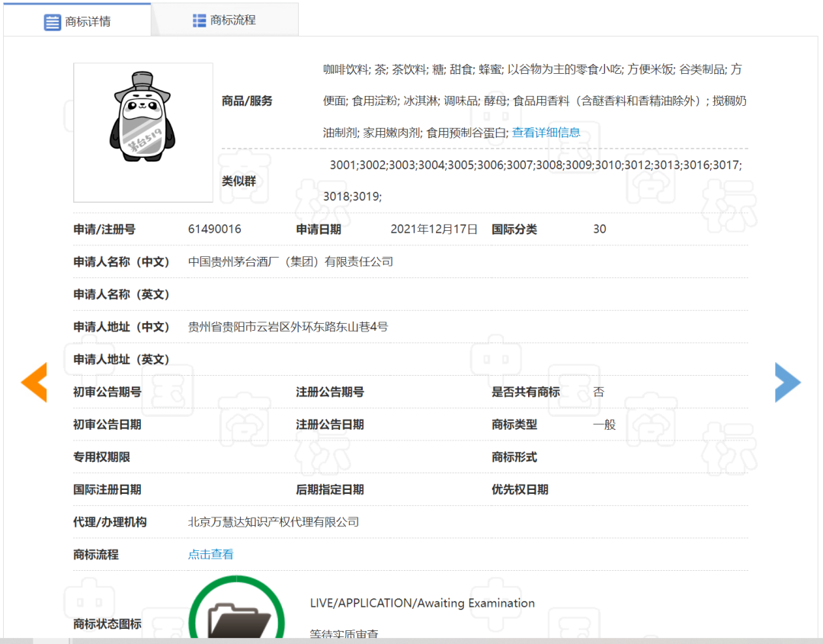Click the 申请人地址（英文） label

pos(121,360)
